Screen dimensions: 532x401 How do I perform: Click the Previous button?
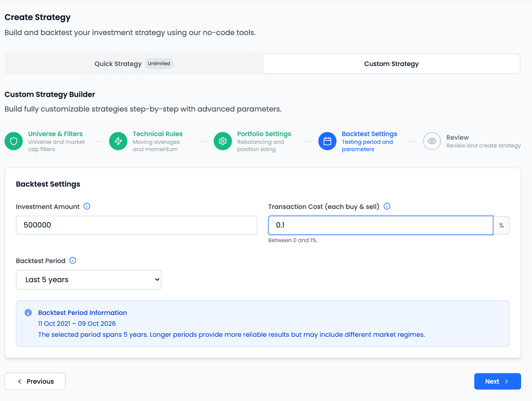35,381
